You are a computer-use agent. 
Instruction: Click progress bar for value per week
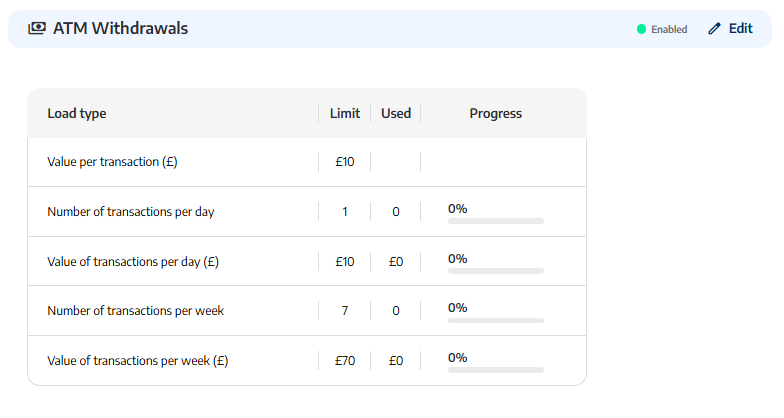tap(496, 370)
